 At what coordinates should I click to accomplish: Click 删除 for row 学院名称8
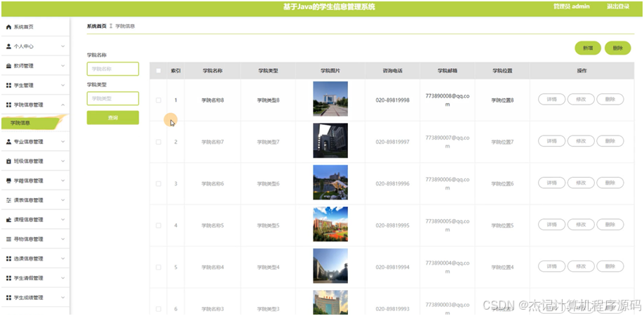point(610,100)
